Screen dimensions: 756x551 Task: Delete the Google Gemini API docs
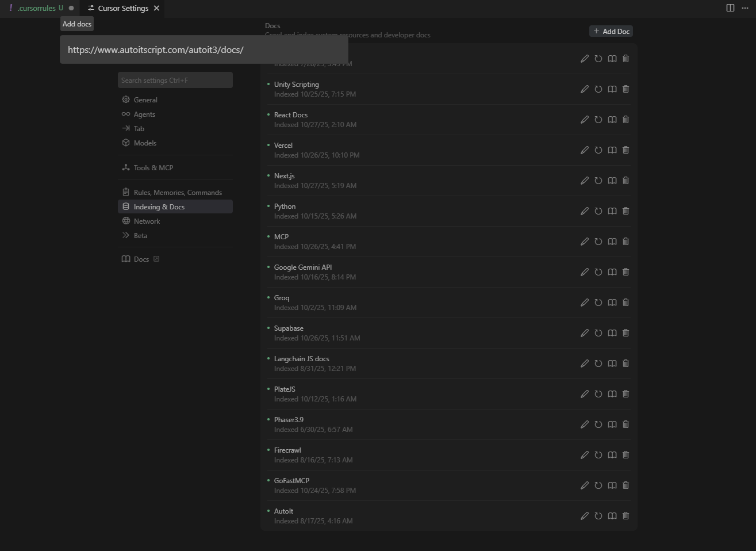(x=625, y=272)
